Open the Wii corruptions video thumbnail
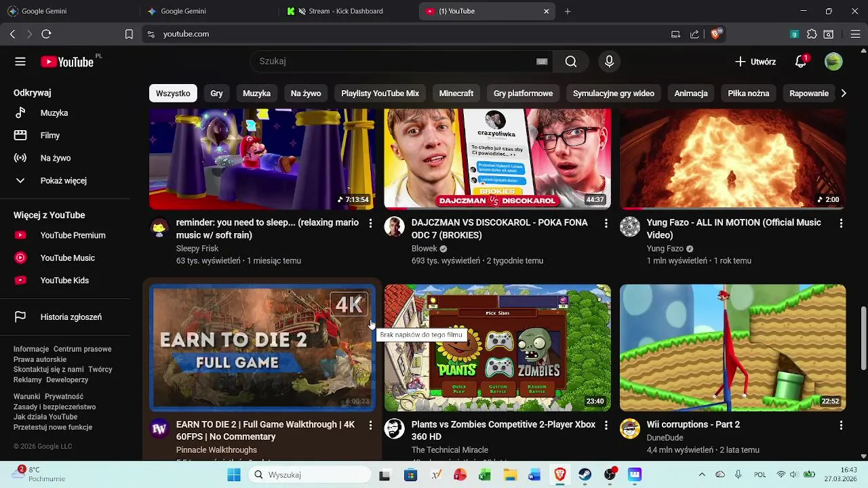 tap(733, 348)
